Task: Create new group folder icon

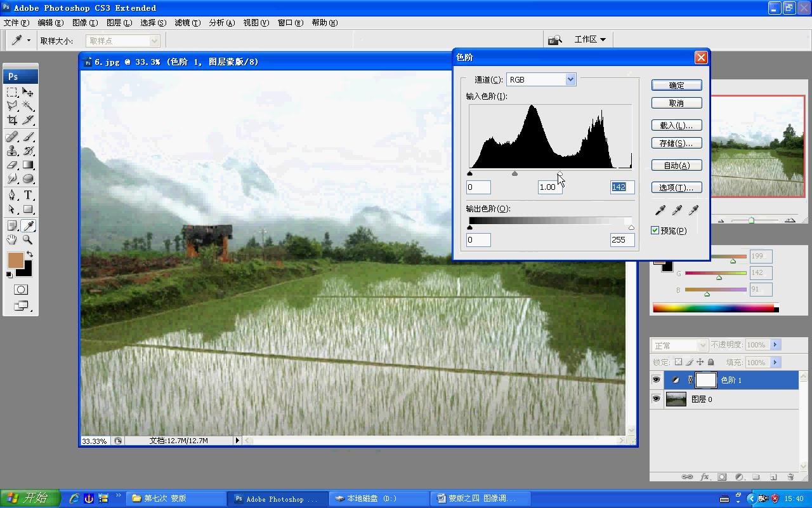Action: [756, 476]
